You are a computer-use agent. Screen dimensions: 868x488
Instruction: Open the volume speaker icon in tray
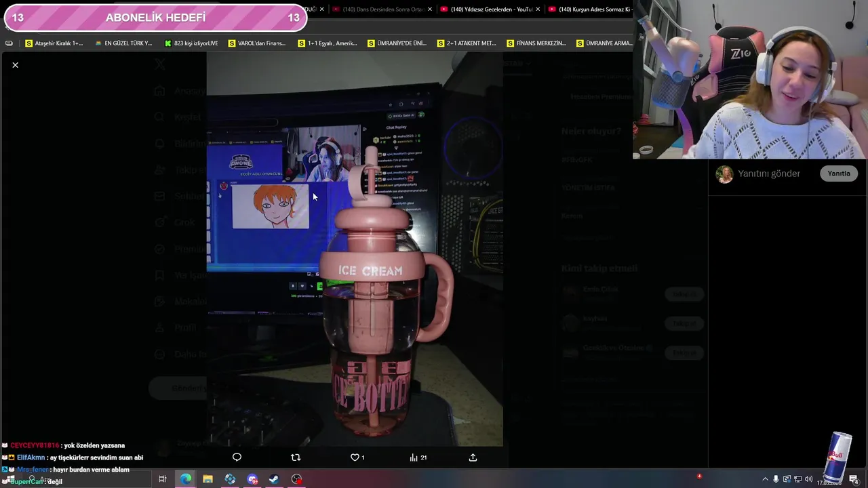(808, 479)
